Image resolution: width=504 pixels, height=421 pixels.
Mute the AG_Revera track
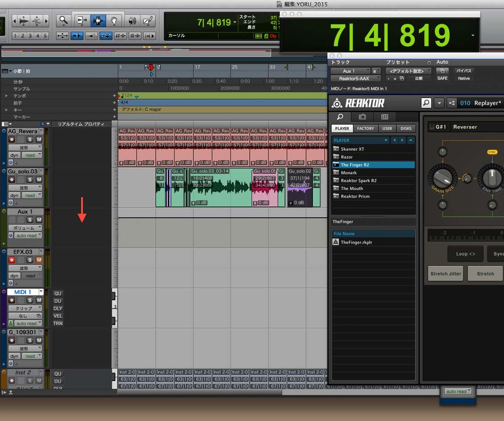(x=39, y=139)
